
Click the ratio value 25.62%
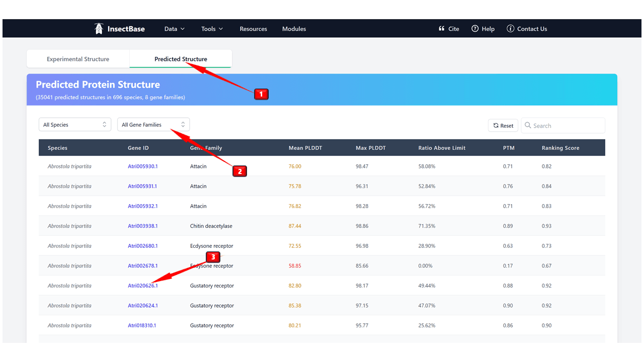[x=427, y=325]
